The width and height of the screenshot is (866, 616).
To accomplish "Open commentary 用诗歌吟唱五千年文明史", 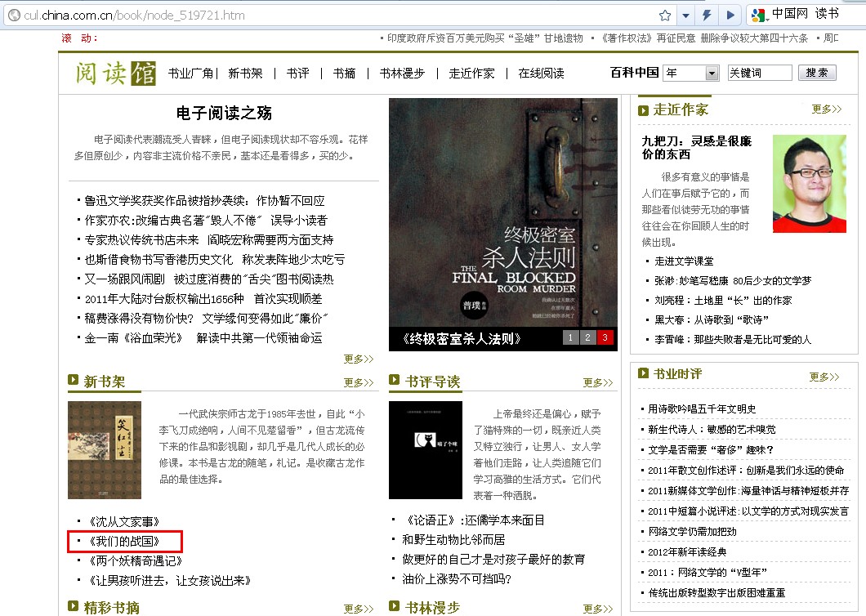I will point(702,408).
